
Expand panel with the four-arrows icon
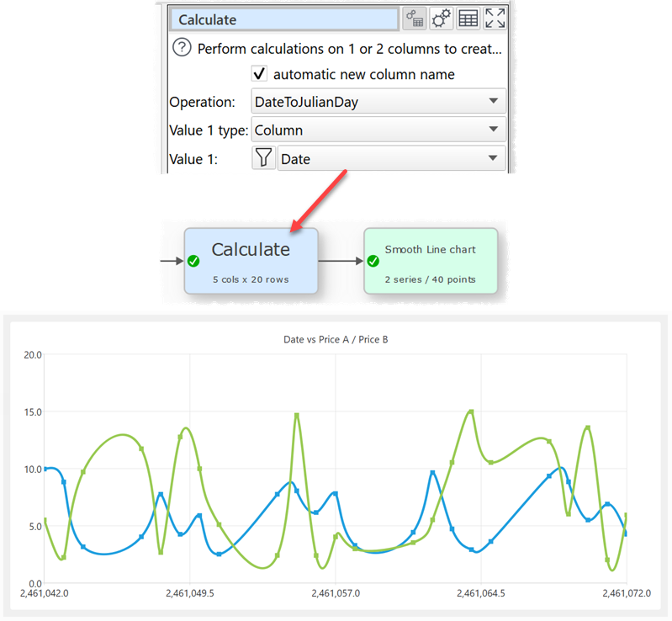pyautogui.click(x=495, y=19)
